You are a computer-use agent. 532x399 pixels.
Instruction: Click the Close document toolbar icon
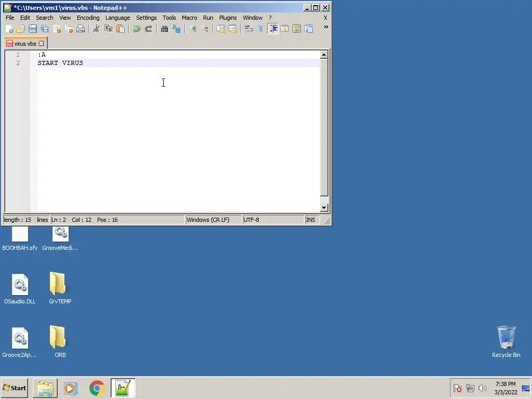pos(57,29)
